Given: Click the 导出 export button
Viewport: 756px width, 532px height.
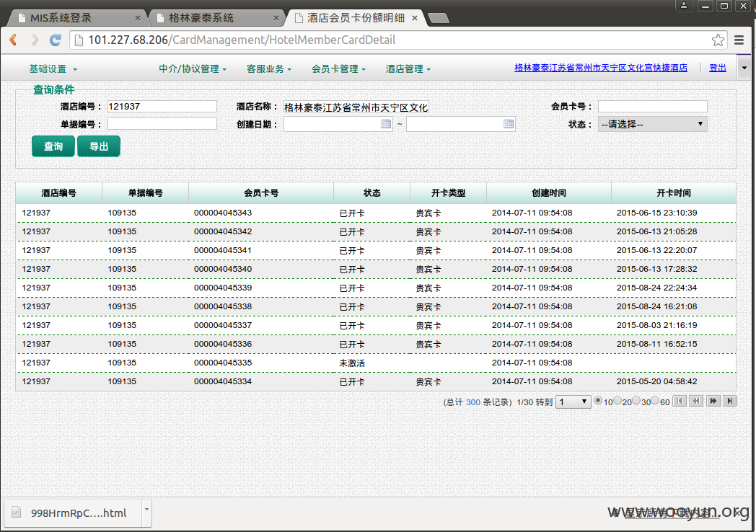Looking at the screenshot, I should 99,146.
